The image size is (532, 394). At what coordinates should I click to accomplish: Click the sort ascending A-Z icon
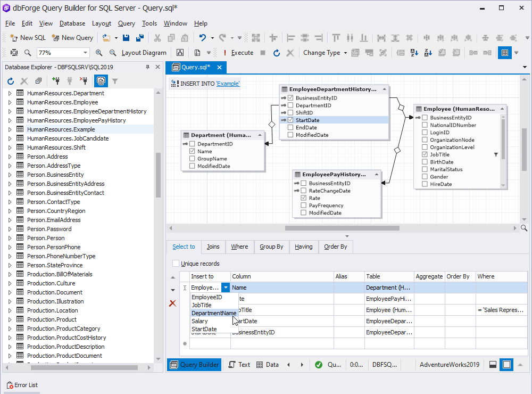(414, 53)
